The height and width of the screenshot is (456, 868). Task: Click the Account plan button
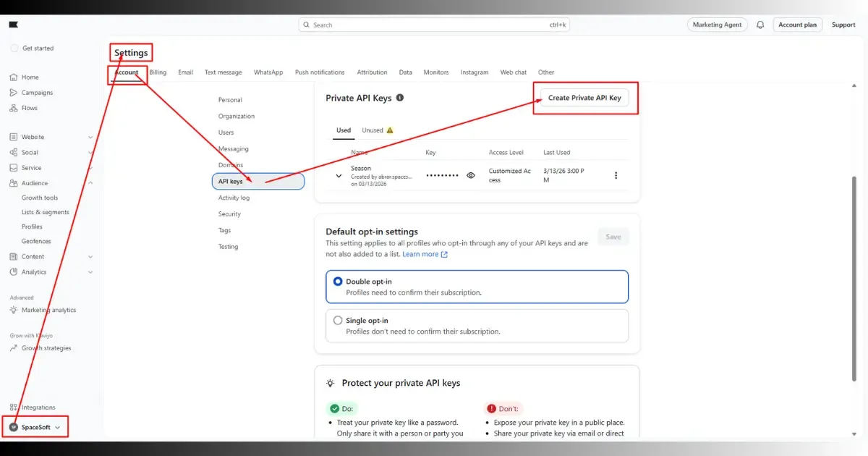798,25
